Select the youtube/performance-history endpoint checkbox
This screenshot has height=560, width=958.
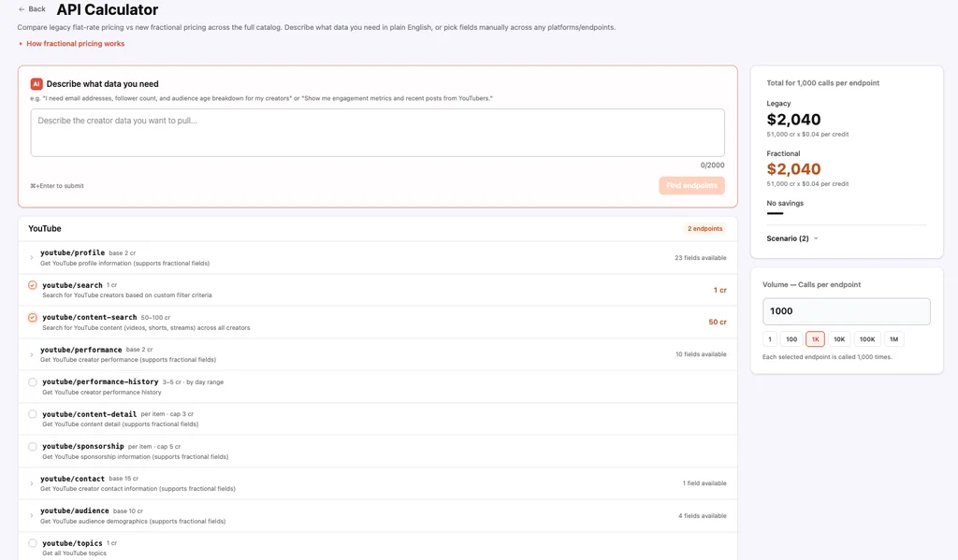tap(33, 382)
